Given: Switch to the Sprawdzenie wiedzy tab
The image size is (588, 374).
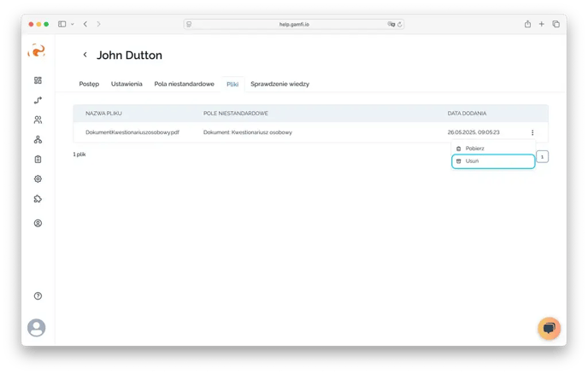Looking at the screenshot, I should click(x=279, y=85).
